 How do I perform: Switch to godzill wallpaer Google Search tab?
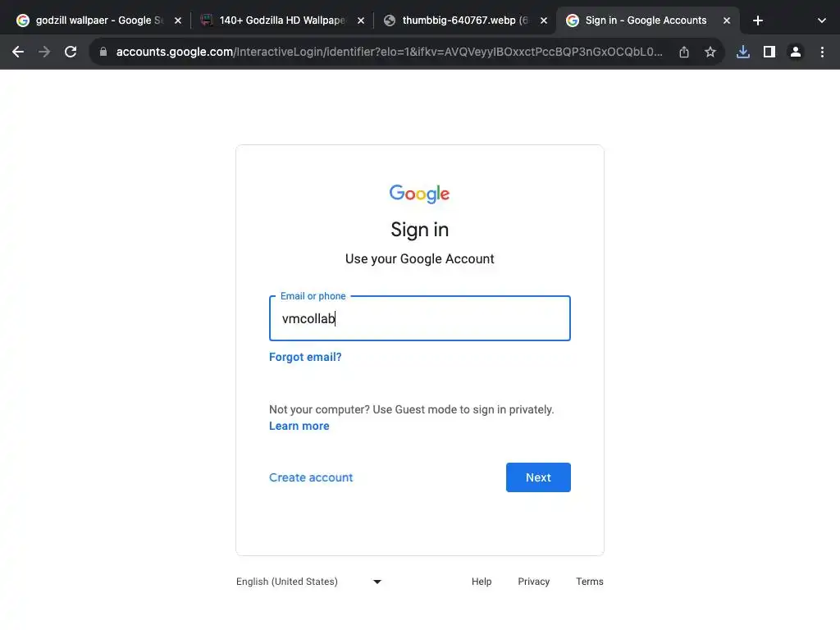pos(90,21)
